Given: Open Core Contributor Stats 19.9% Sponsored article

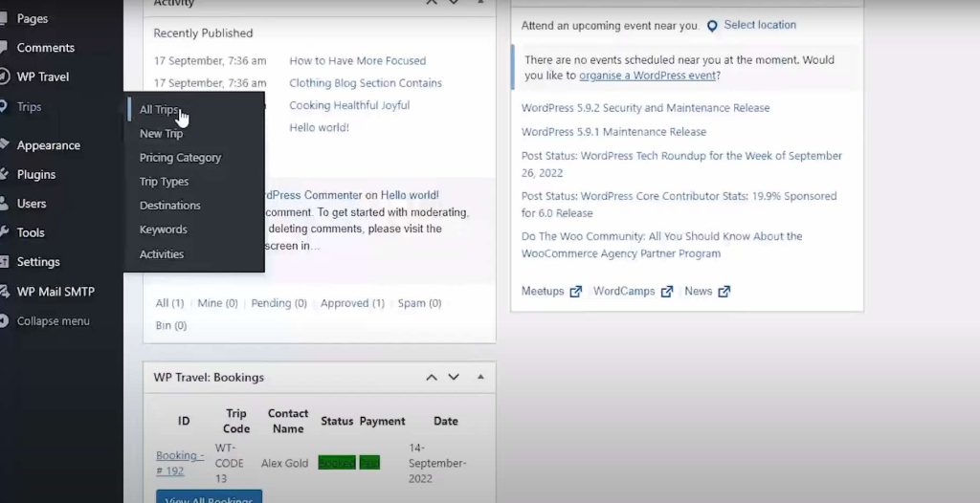Looking at the screenshot, I should pyautogui.click(x=679, y=205).
